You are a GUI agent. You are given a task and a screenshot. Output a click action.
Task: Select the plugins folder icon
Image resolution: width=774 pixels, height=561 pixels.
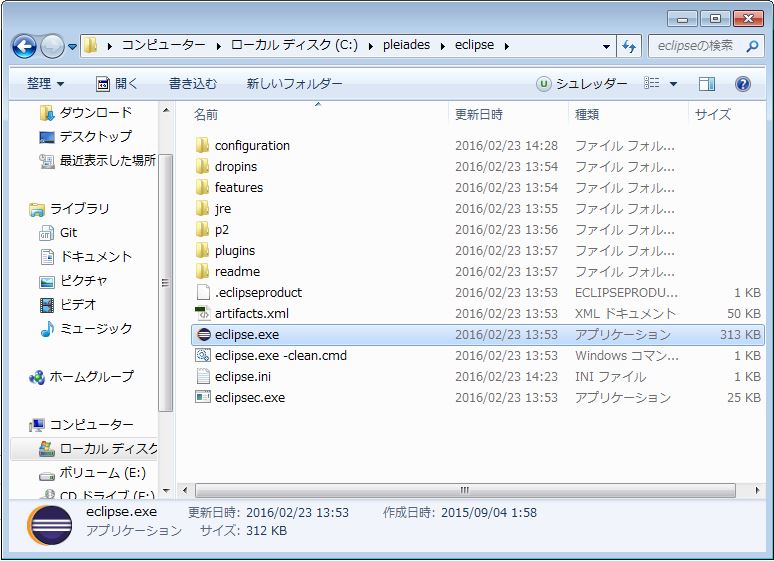202,250
